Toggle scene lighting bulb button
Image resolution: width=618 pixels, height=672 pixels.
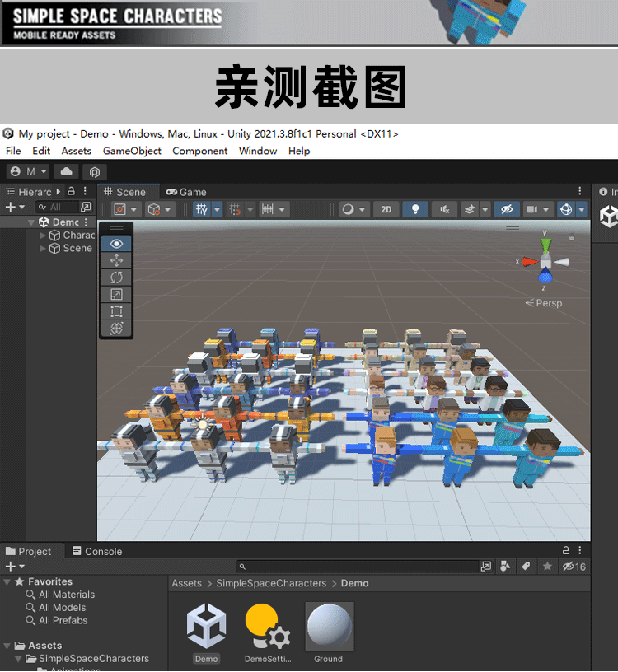[416, 209]
